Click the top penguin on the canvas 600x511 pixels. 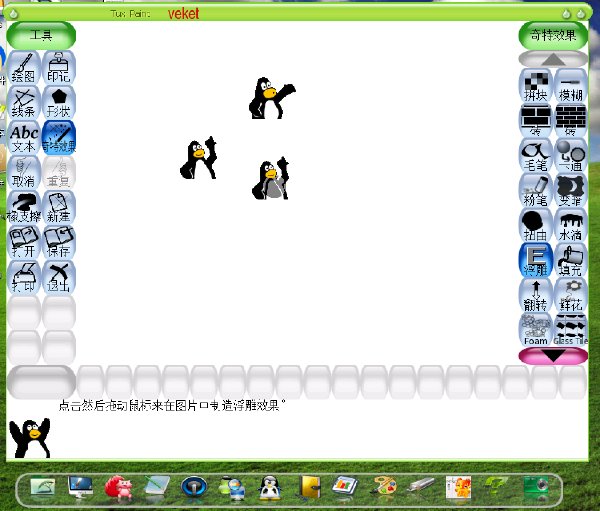(271, 98)
